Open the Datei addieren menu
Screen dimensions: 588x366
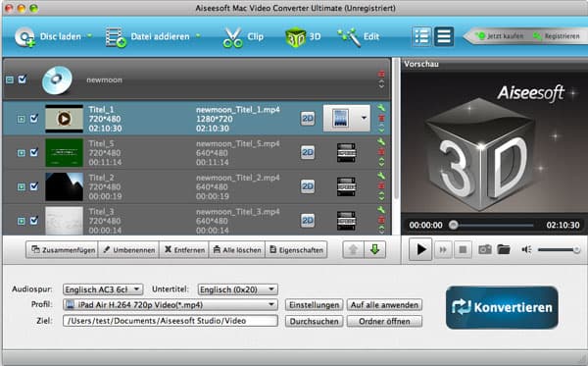point(153,36)
